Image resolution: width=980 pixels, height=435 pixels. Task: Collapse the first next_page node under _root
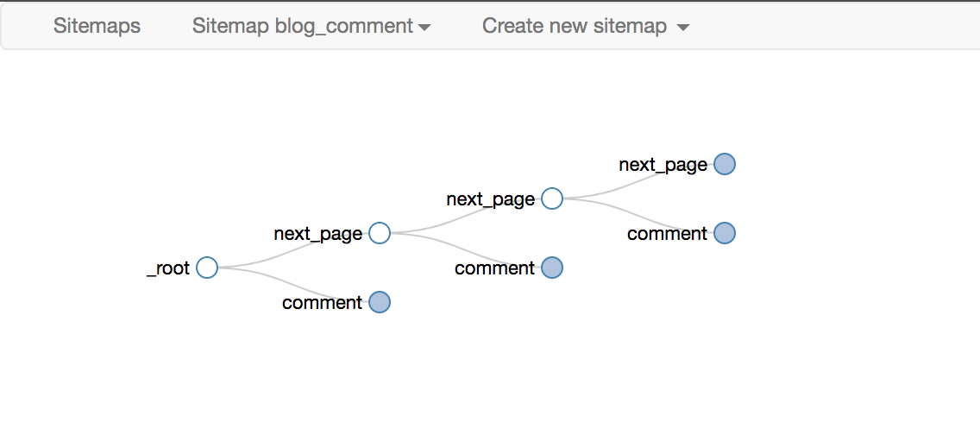pyautogui.click(x=380, y=233)
